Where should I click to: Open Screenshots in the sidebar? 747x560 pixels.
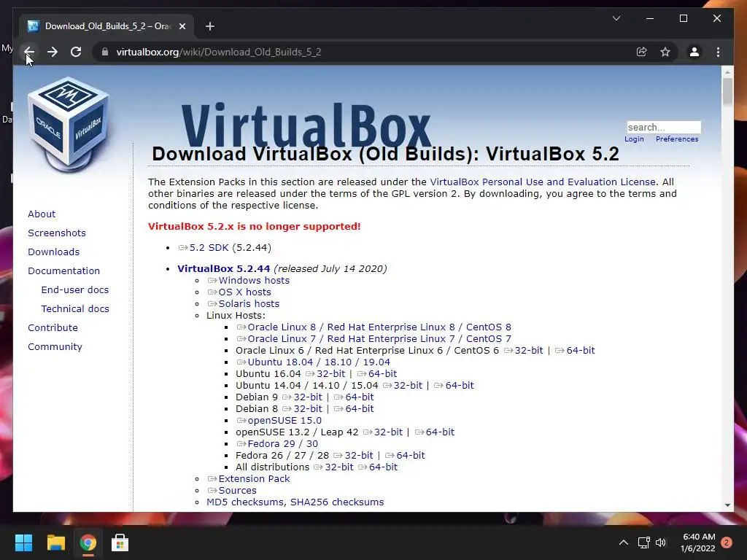click(57, 233)
